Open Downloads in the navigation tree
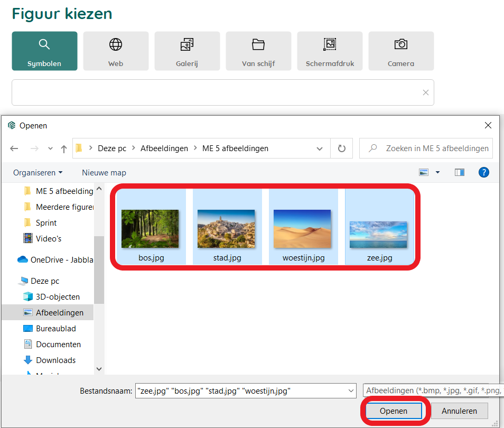The height and width of the screenshot is (428, 504). (x=55, y=360)
